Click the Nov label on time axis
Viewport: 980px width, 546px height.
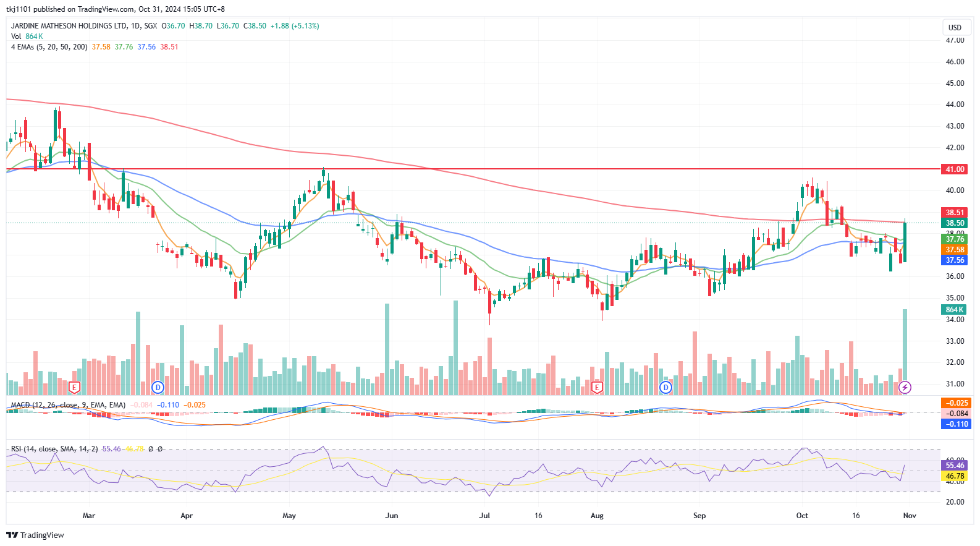click(910, 516)
